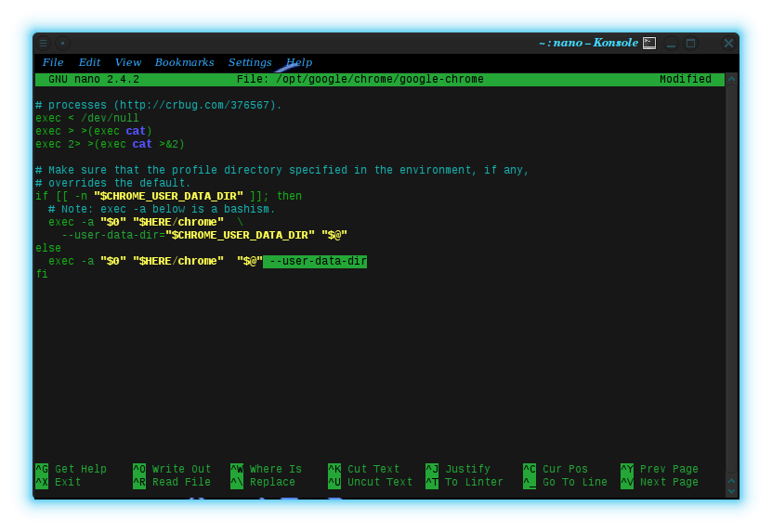Click the ^_ Go To Line shortcut
Image resolution: width=772 pixels, height=532 pixels.
[565, 482]
